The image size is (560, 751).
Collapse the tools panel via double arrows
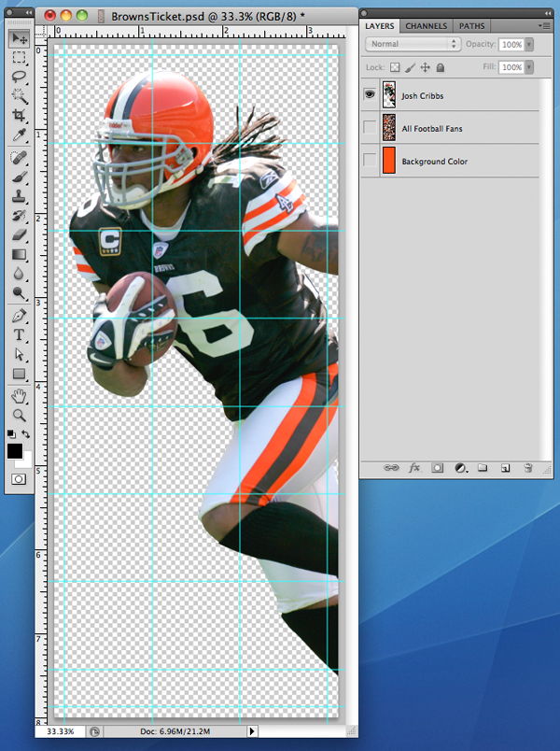[28, 12]
